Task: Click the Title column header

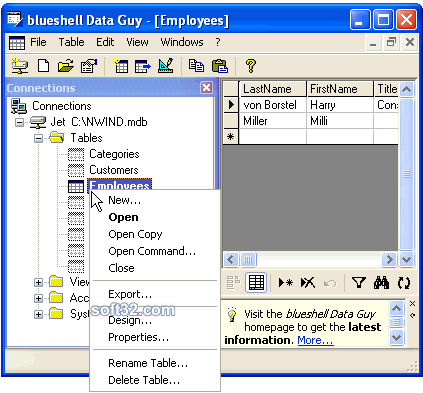Action: click(386, 89)
